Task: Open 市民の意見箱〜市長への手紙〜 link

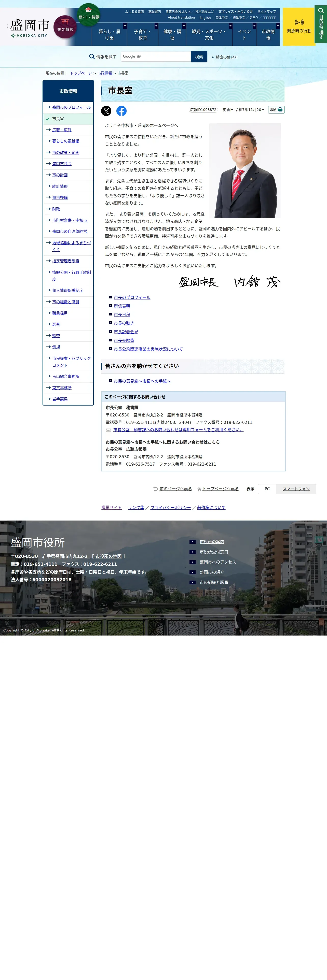Action: click(x=142, y=381)
